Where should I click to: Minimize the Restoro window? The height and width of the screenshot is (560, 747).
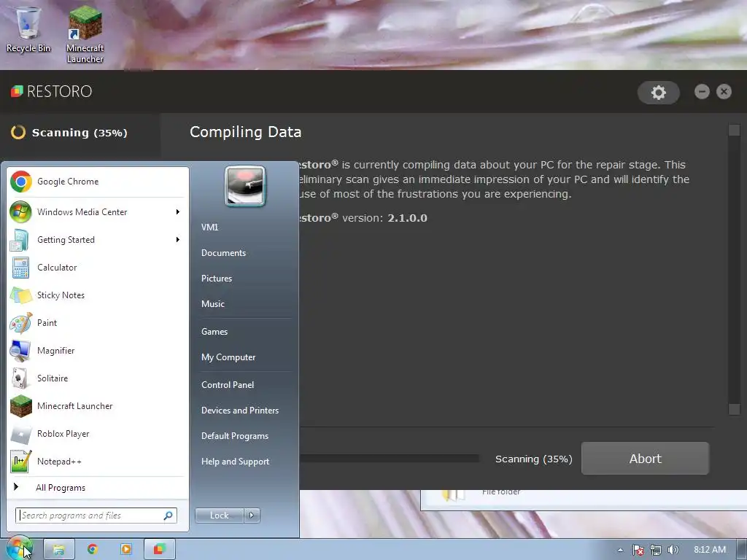click(702, 91)
